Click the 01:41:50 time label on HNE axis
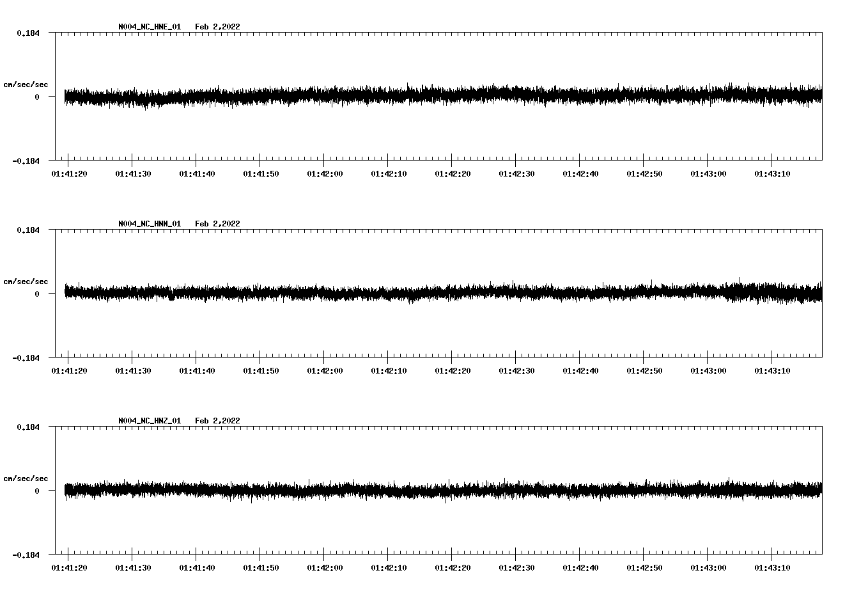Viewport: 868px width, 591px height. (x=261, y=174)
